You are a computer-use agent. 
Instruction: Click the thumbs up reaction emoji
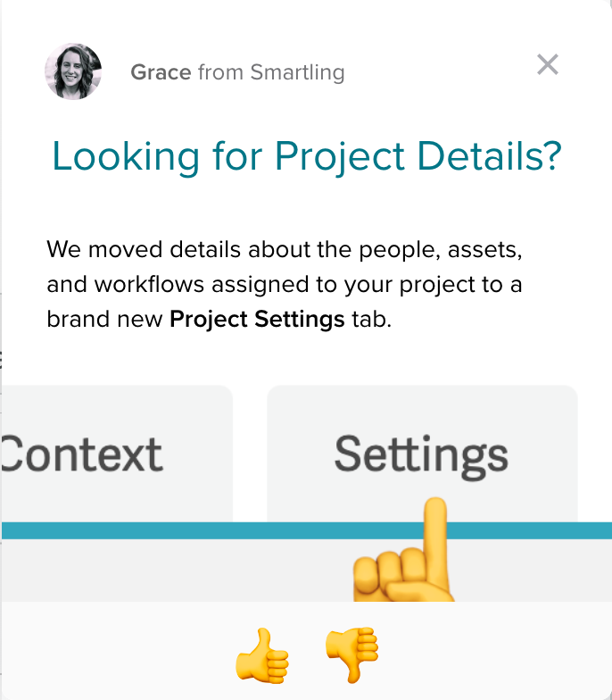[x=262, y=655]
